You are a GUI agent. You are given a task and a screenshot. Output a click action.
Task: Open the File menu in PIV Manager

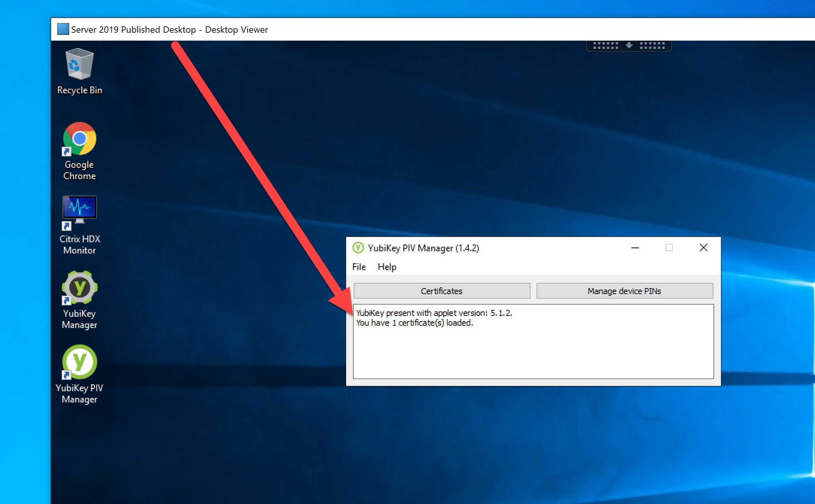pos(359,267)
